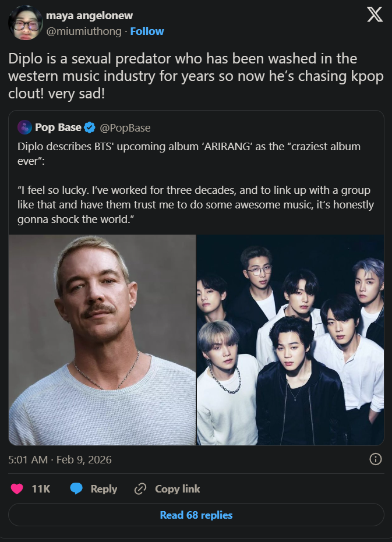Click the maya angelonew profile avatar

click(x=26, y=23)
